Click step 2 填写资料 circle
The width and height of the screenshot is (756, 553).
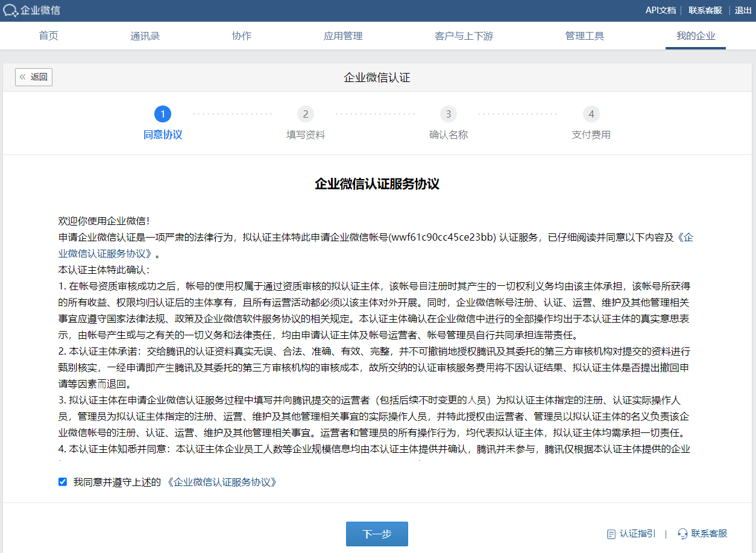click(306, 114)
